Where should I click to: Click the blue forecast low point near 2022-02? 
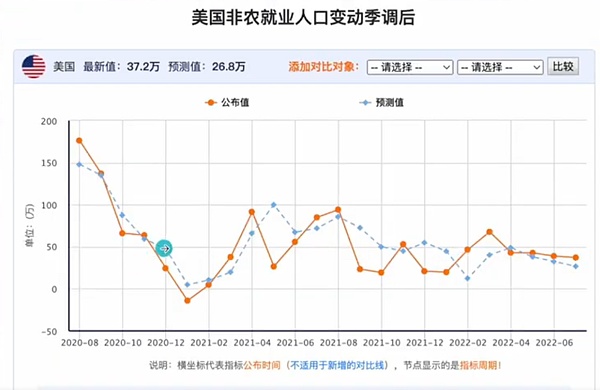click(x=468, y=278)
